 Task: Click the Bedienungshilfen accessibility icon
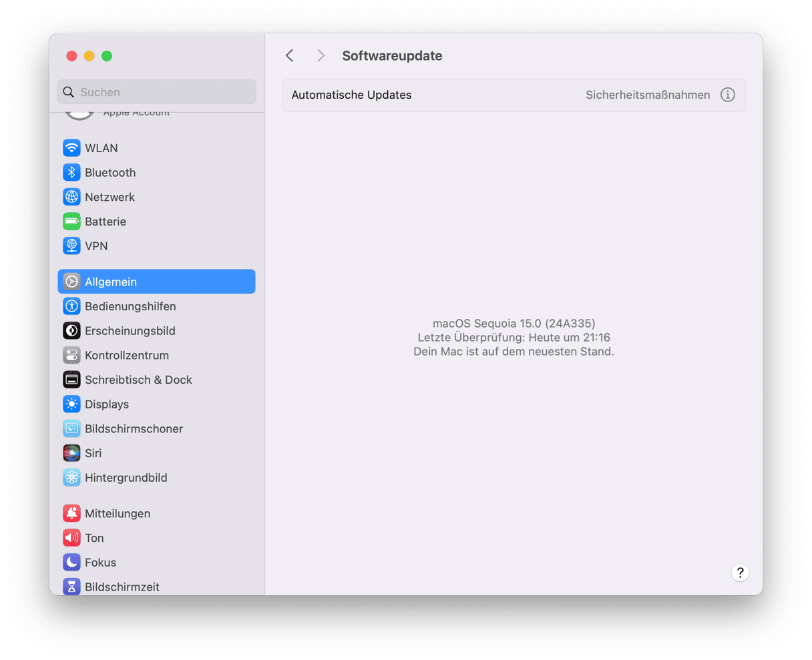pos(71,306)
